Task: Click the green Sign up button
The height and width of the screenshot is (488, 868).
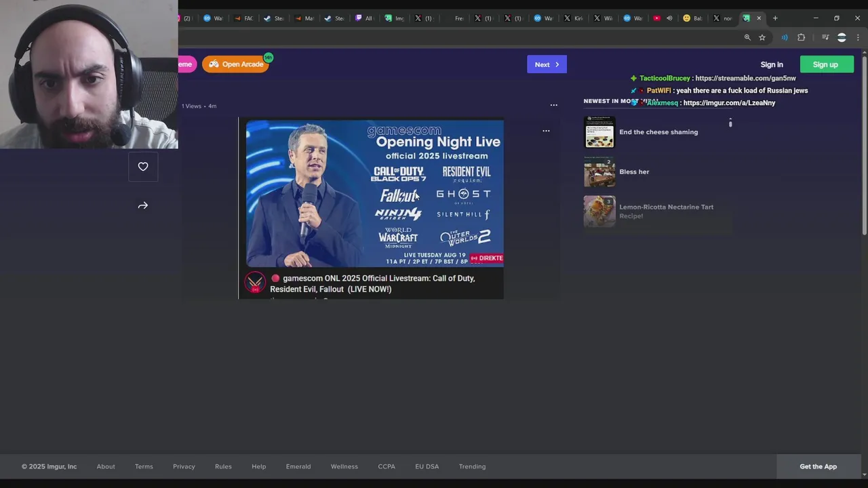Action: (825, 64)
